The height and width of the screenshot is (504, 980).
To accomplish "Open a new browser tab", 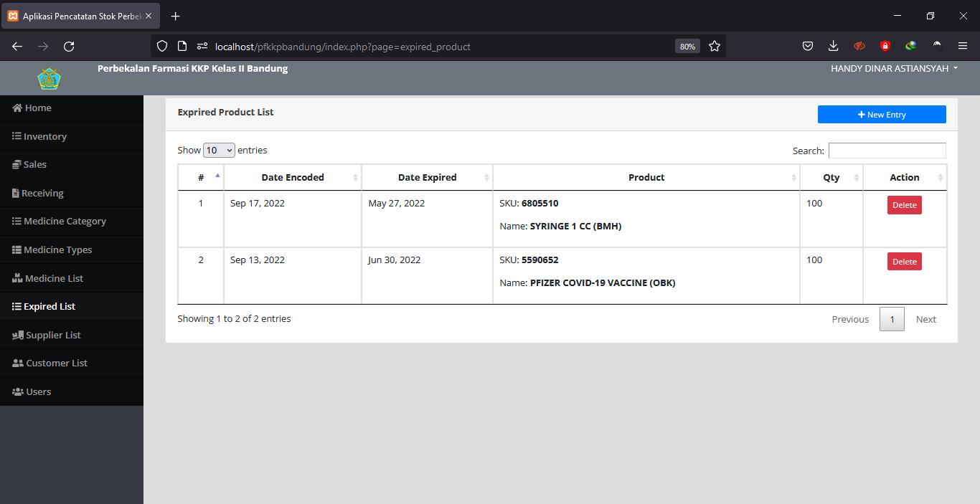I will point(176,16).
